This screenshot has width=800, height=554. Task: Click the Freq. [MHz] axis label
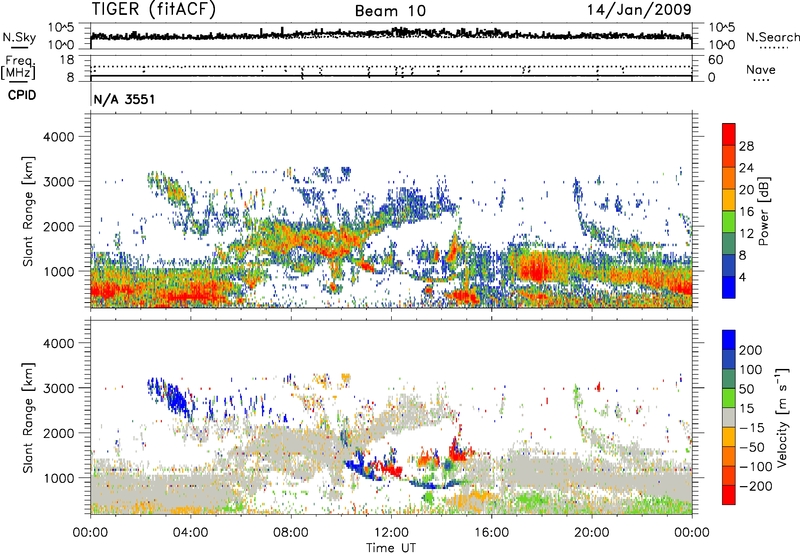[18, 68]
